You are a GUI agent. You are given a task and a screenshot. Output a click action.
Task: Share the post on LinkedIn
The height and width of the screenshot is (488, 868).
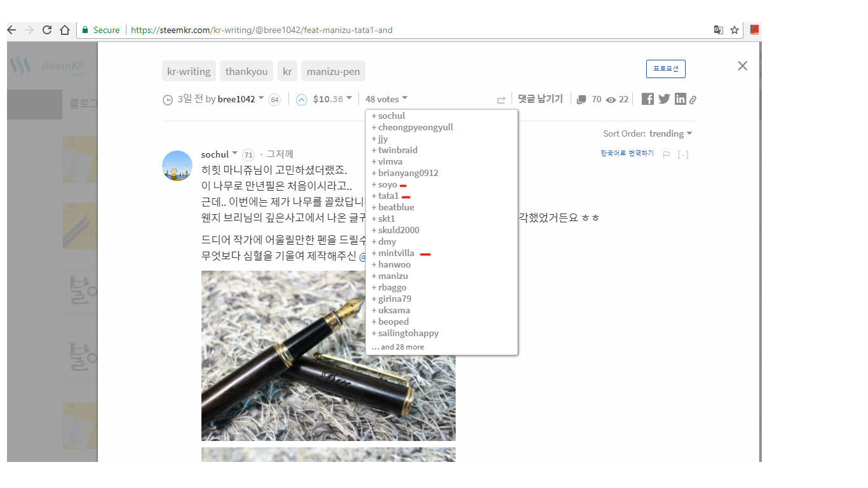click(680, 98)
